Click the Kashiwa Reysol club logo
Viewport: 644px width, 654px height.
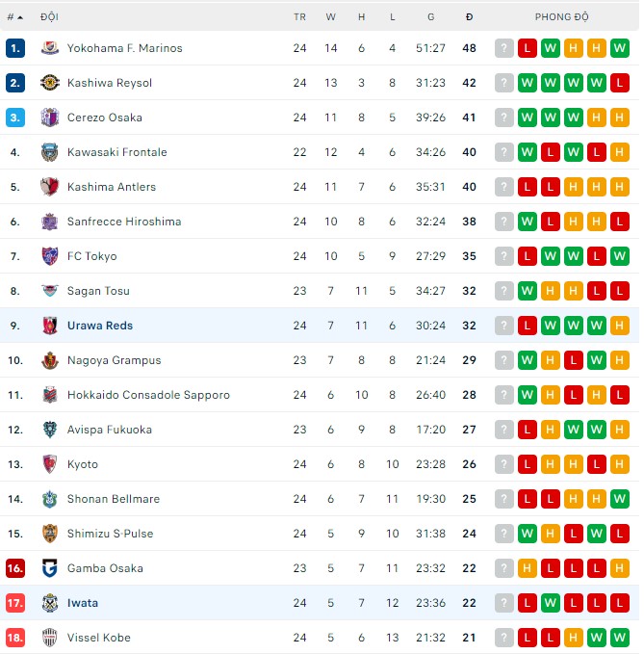pos(50,83)
